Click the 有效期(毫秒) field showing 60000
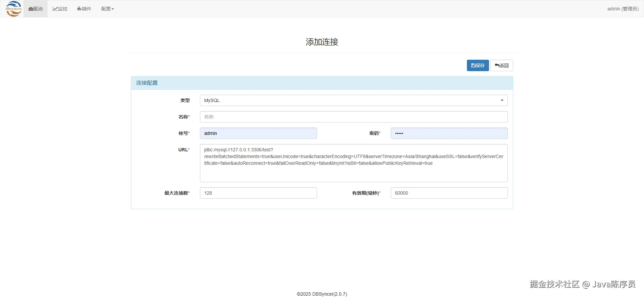Viewport: 644px width, 297px height. [x=449, y=193]
